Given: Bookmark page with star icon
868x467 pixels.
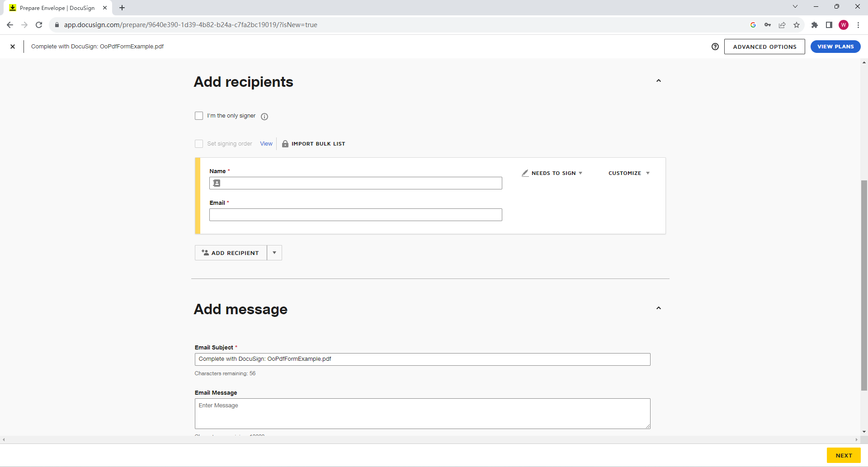Looking at the screenshot, I should (797, 25).
